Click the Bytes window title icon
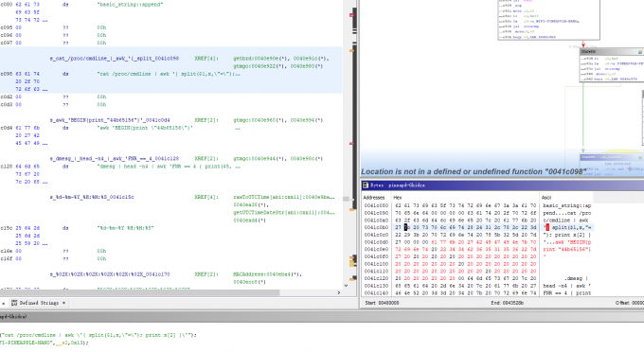 [366, 185]
